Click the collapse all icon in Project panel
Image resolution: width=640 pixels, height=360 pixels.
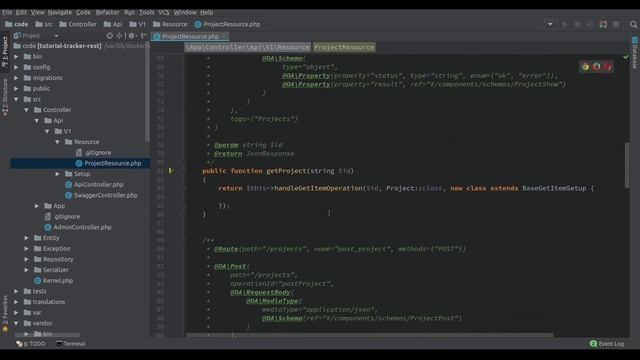tap(120, 36)
